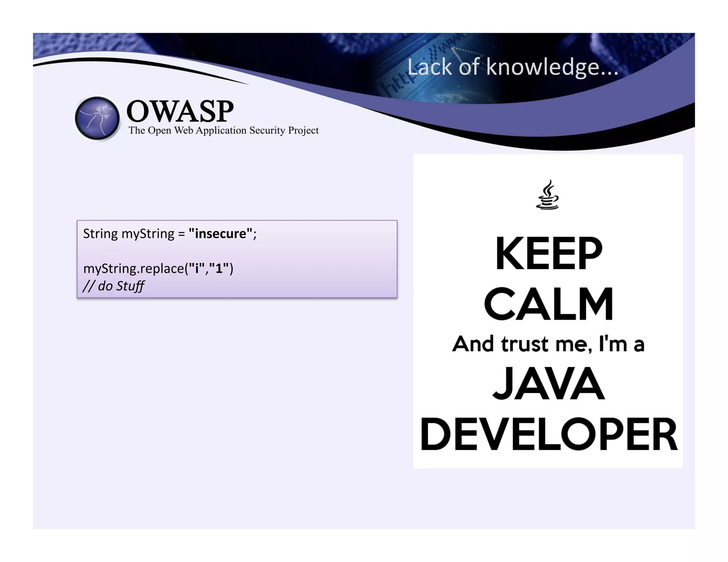Click the word CALM on poster
Screen dimensions: 728x562
click(x=548, y=304)
